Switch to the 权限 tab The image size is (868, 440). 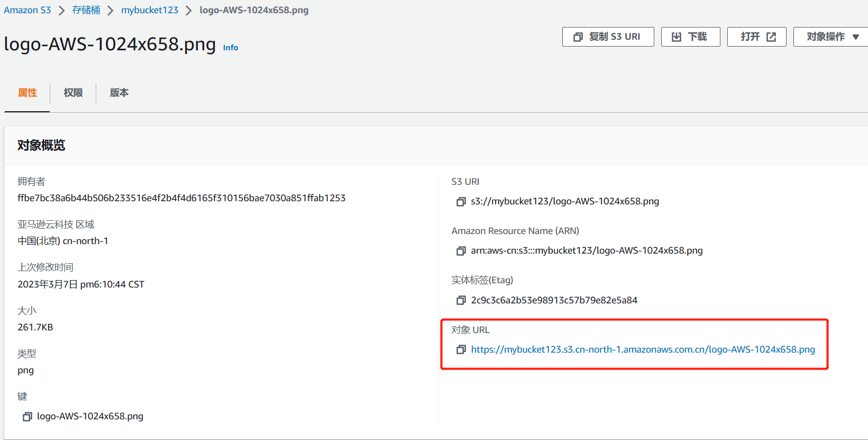point(73,93)
